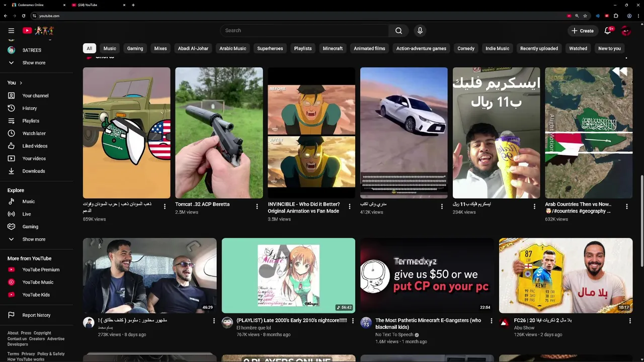Select the Superheroes filter chip
This screenshot has height=362, width=644.
coord(270,48)
